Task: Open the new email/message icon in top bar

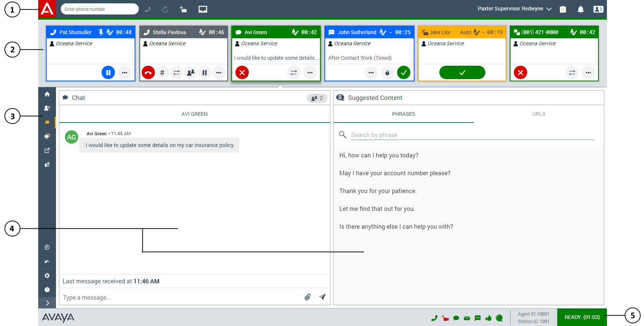Action: (184, 9)
